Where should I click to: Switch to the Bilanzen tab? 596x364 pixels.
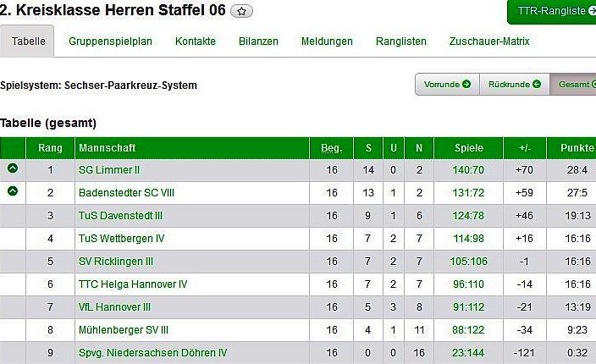(x=258, y=41)
